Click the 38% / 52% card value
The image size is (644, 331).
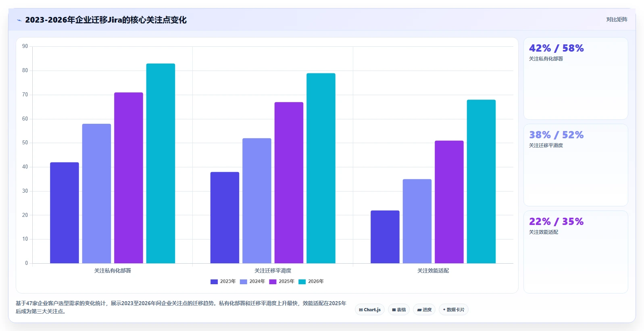tap(556, 135)
